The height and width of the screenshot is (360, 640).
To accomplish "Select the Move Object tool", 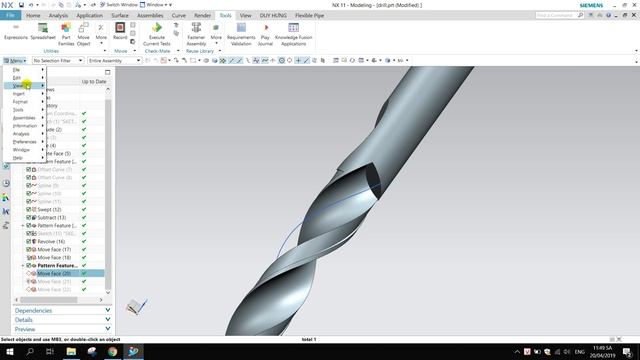I will click(x=83, y=34).
